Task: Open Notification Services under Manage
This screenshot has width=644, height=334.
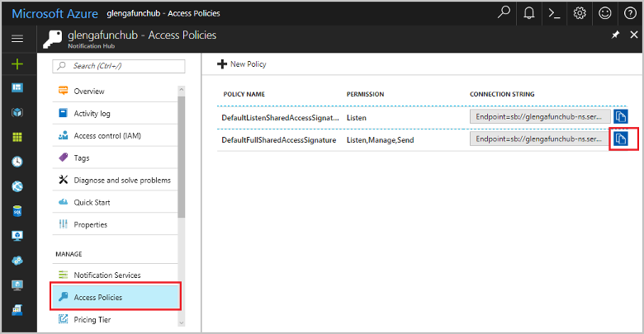Action: click(x=115, y=275)
